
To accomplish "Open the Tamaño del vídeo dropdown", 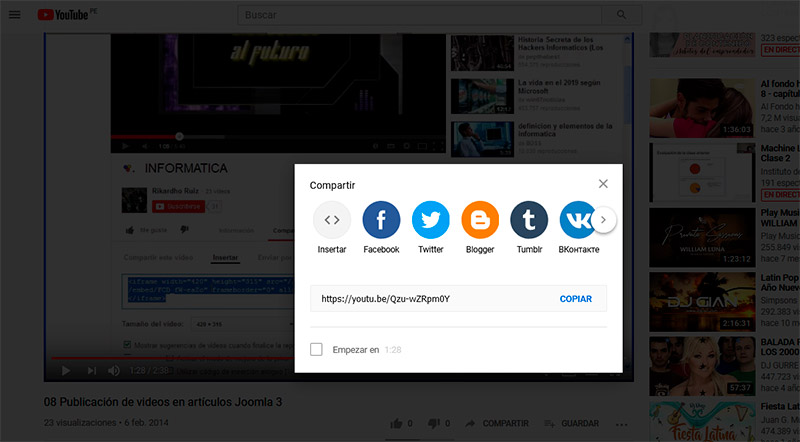I will click(x=242, y=324).
